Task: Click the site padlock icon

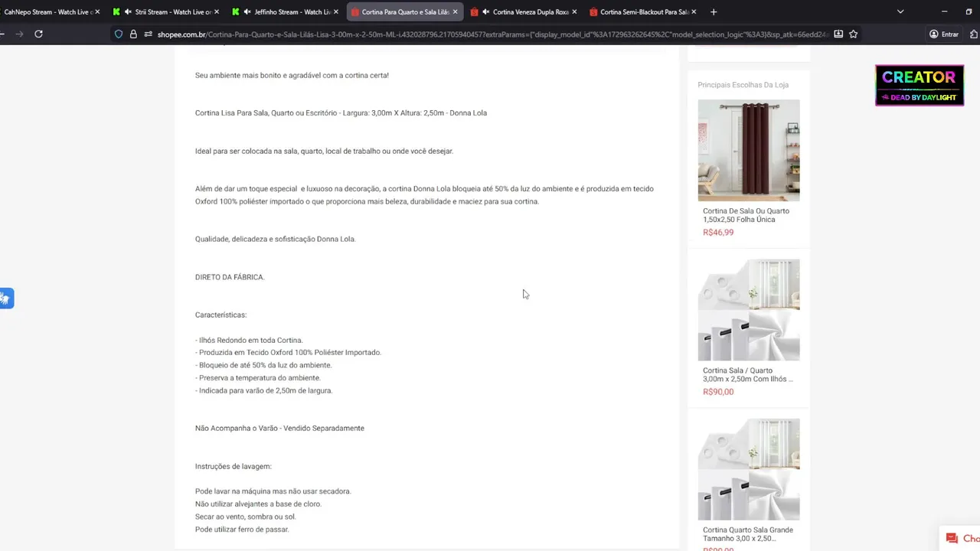Action: click(x=133, y=34)
